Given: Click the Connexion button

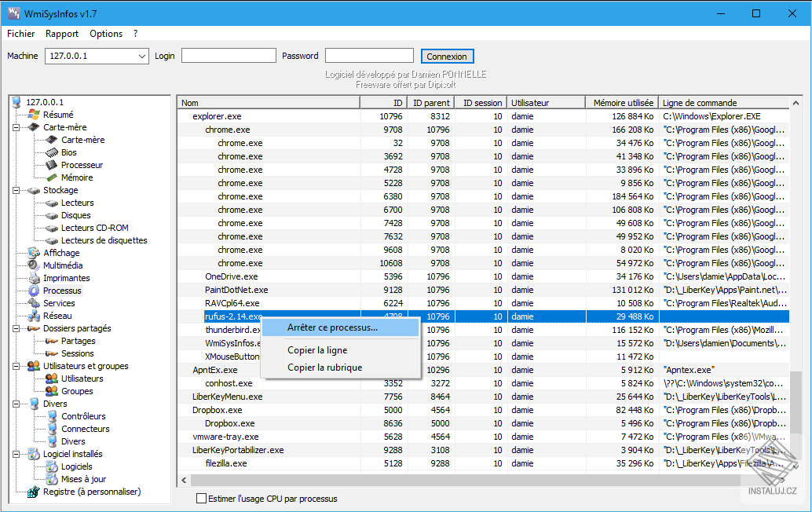Looking at the screenshot, I should click(x=447, y=57).
